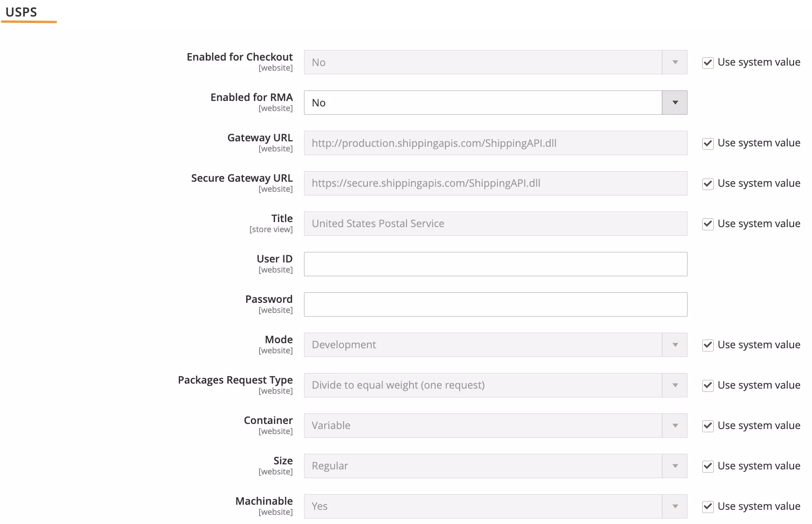Uncheck Use system value for Container

coord(708,426)
